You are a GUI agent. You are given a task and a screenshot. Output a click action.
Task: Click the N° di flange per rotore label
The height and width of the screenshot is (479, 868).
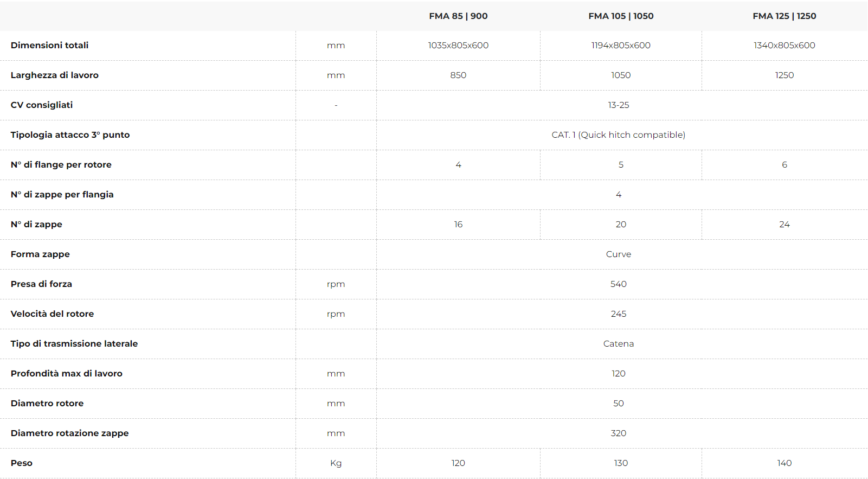click(61, 165)
